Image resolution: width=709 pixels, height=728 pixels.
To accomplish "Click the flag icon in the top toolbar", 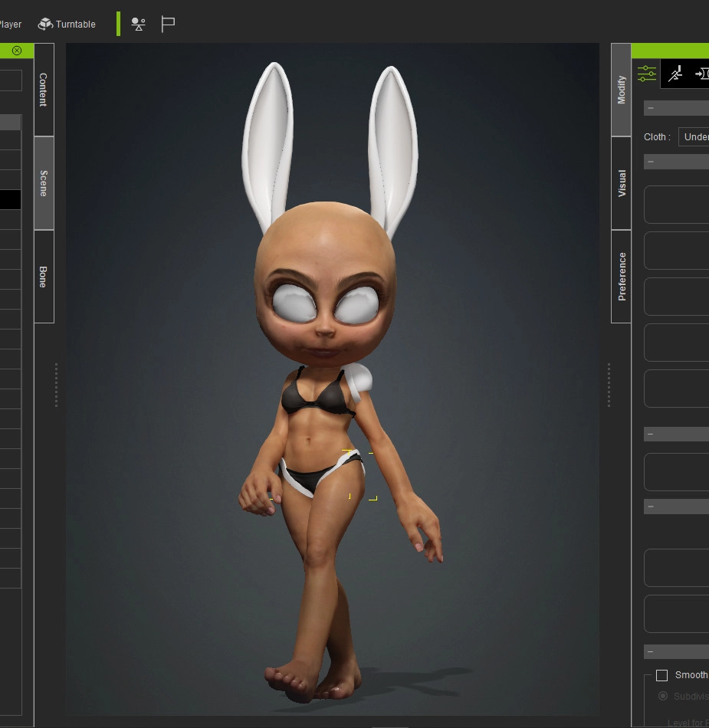I will coord(168,25).
